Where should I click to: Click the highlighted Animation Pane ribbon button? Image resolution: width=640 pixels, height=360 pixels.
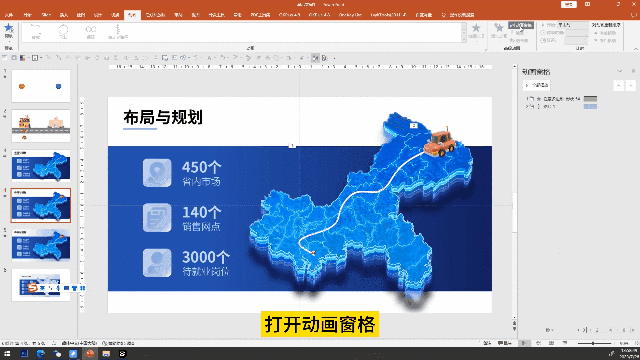521,25
